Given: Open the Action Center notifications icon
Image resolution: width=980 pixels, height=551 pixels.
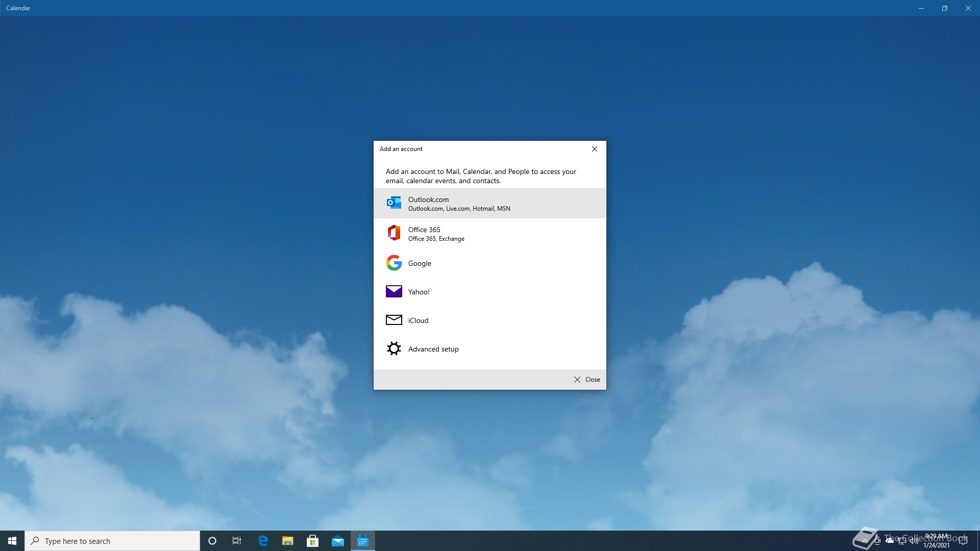Looking at the screenshot, I should (x=963, y=541).
